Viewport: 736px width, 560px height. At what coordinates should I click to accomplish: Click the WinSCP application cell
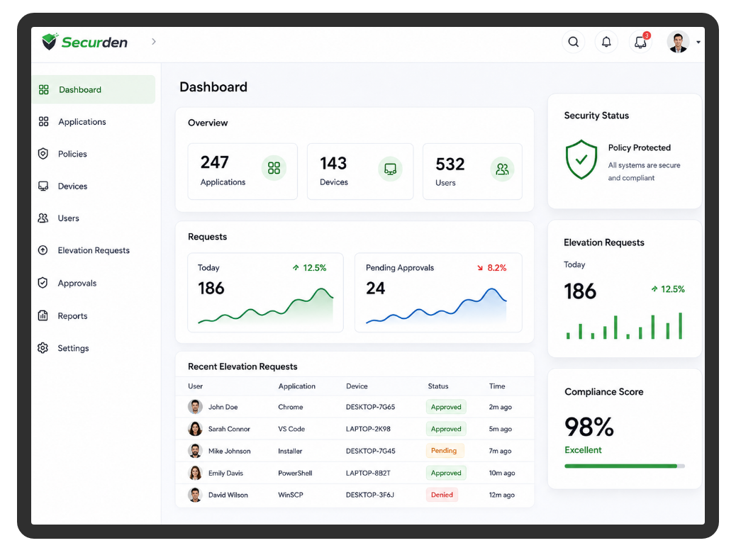pos(291,495)
